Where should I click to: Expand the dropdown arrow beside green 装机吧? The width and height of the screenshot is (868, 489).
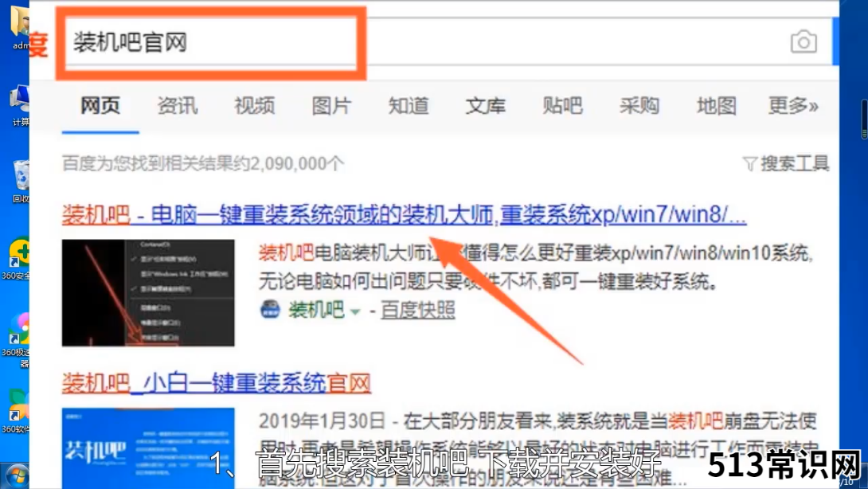pos(355,311)
